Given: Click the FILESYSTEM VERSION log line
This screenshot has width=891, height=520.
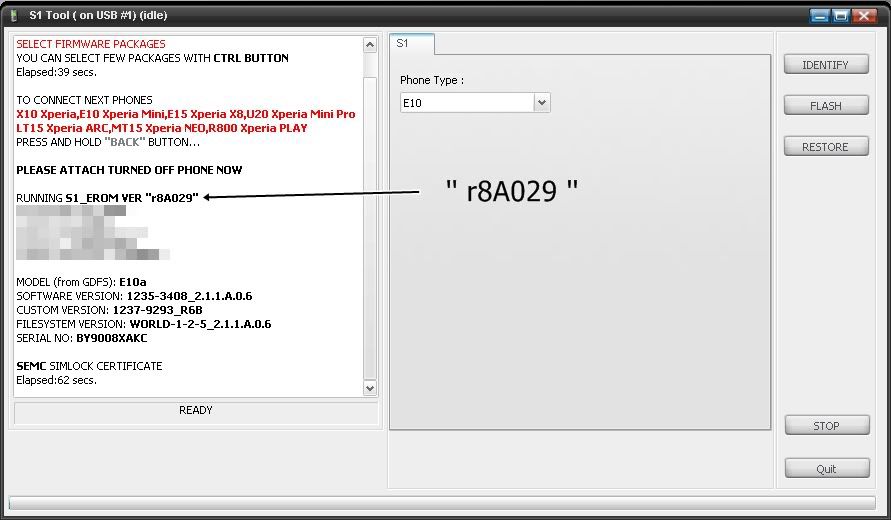Looking at the screenshot, I should pos(144,325).
